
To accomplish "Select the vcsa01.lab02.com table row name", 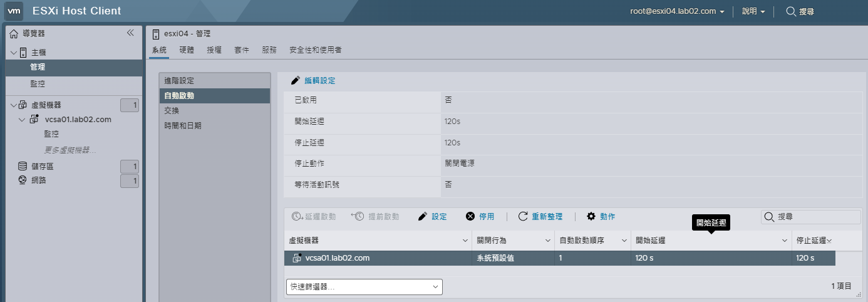I will [x=338, y=258].
